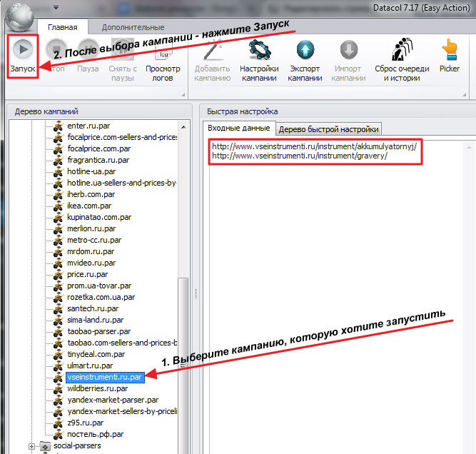
Task: Select hotline-ua.par campaign
Action: pos(91,171)
